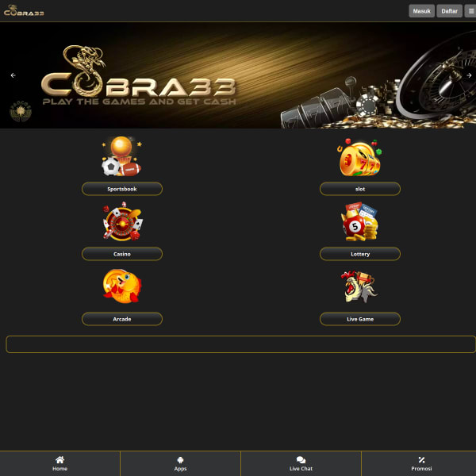Viewport: 476px width, 476px height.
Task: Open the slot category button
Action: pos(360,189)
